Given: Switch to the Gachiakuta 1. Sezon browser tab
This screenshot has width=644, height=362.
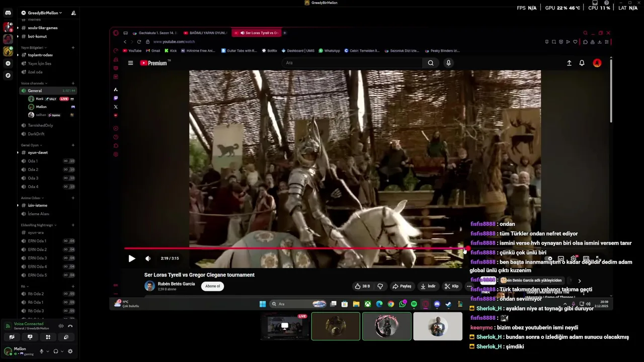Looking at the screenshot, I should (x=154, y=33).
